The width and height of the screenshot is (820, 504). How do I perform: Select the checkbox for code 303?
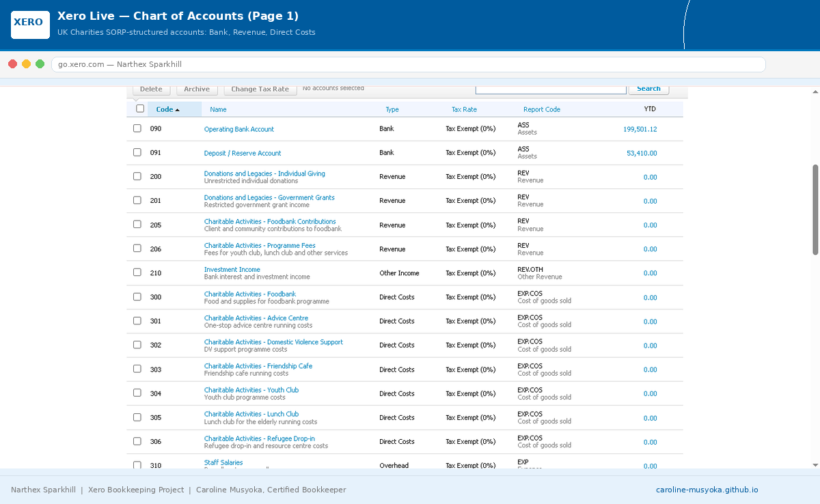pyautogui.click(x=137, y=369)
